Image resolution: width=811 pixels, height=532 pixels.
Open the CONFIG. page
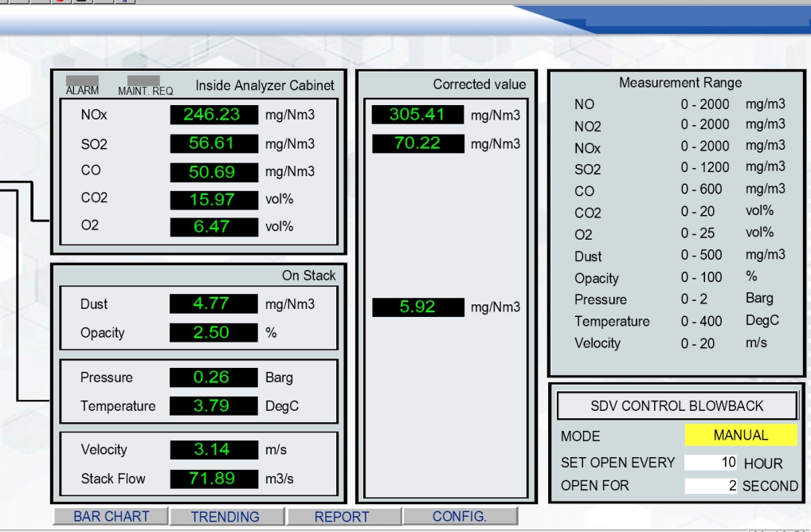point(459,516)
